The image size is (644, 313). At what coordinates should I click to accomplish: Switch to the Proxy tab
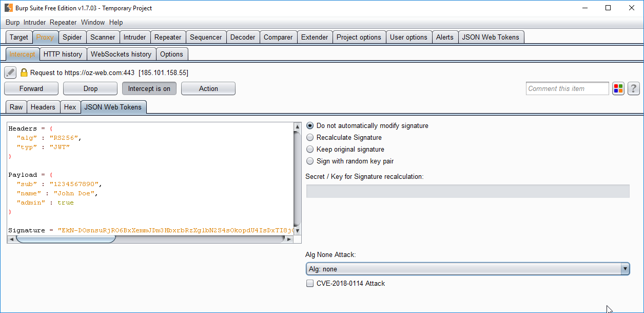click(x=45, y=37)
